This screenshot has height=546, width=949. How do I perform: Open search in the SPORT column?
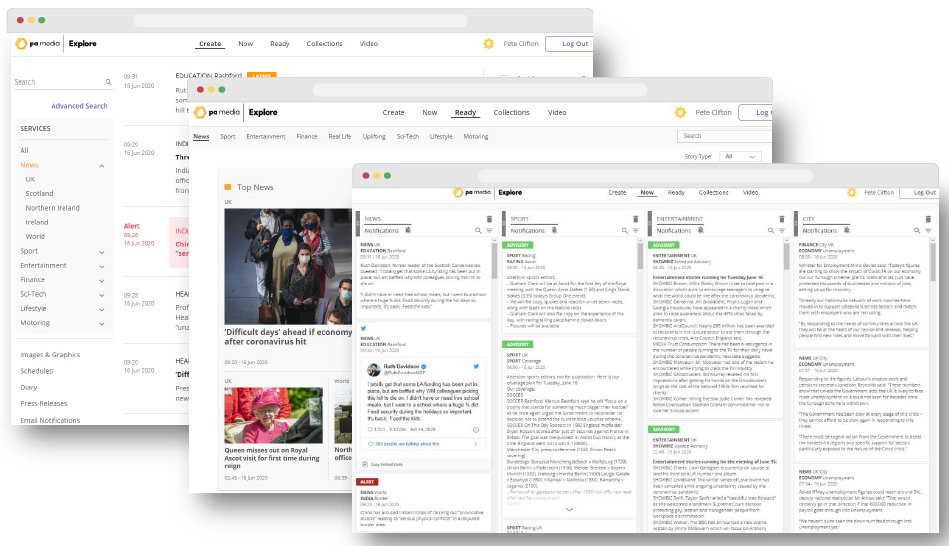pyautogui.click(x=625, y=231)
